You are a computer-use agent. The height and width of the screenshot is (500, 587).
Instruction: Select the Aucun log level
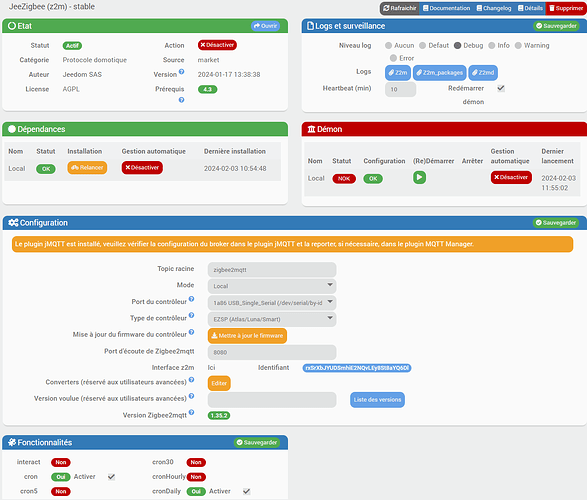389,45
